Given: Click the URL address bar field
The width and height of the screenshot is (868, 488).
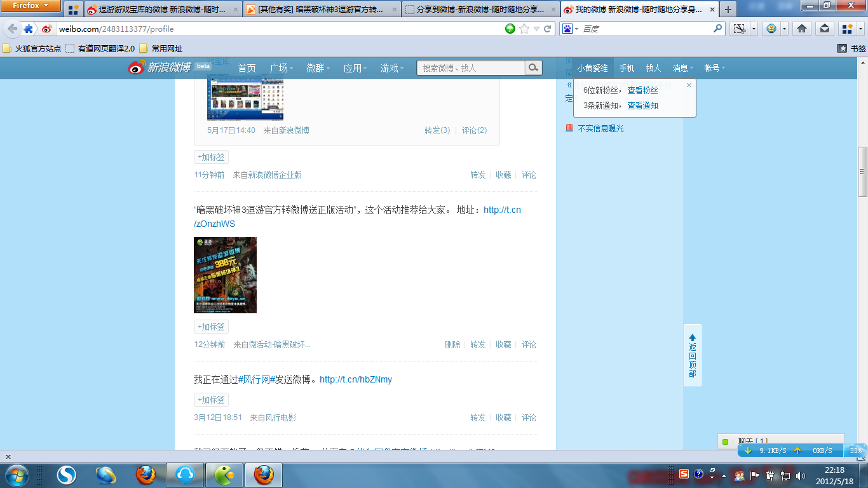Looking at the screenshot, I should [x=280, y=29].
